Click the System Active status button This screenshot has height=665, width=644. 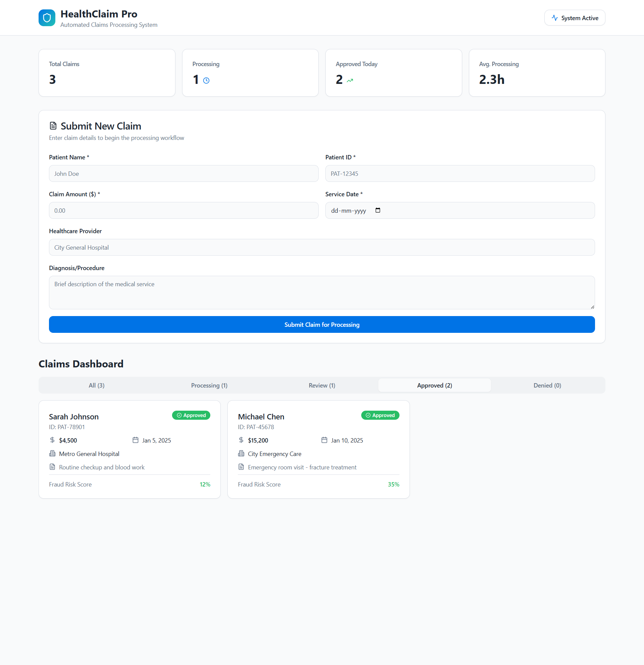tap(575, 18)
